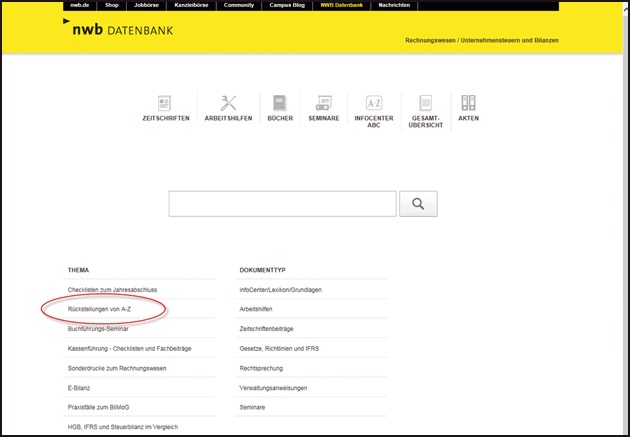
Task: Click into the search text field
Action: [x=282, y=204]
